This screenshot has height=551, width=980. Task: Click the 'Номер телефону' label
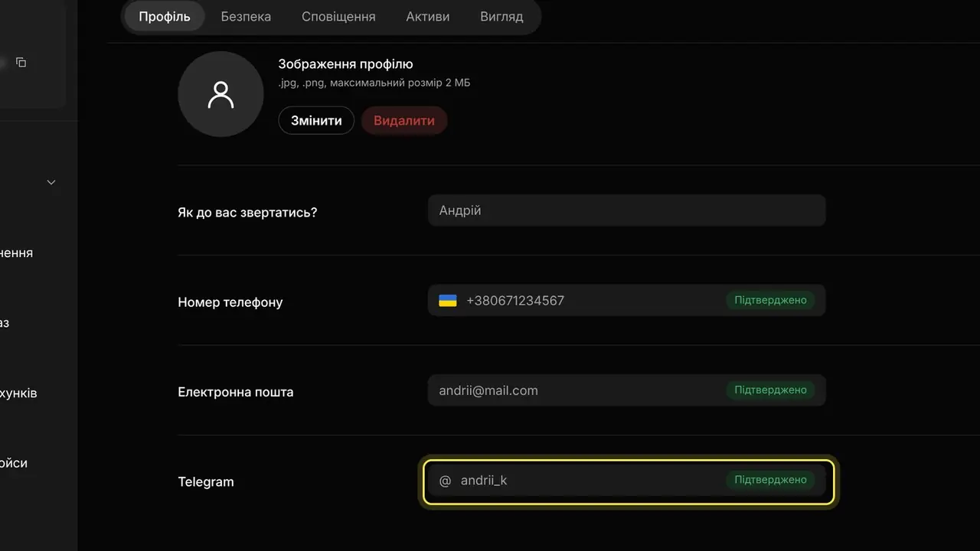coord(230,302)
